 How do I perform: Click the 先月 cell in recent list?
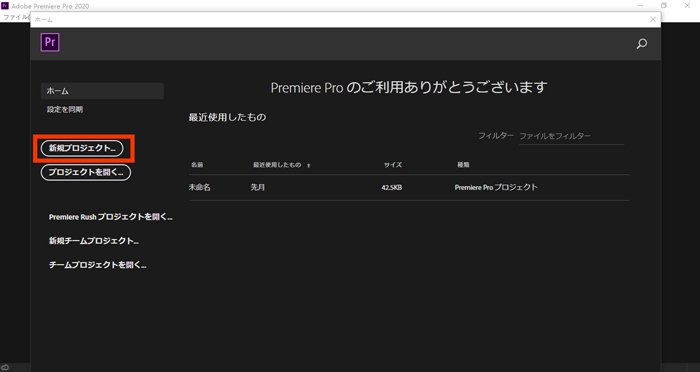[x=258, y=188]
